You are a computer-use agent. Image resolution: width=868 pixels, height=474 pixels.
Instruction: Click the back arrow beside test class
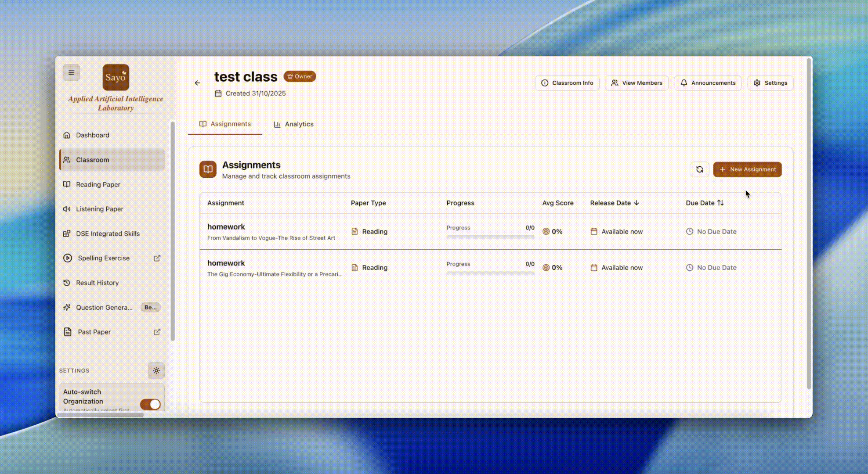197,83
